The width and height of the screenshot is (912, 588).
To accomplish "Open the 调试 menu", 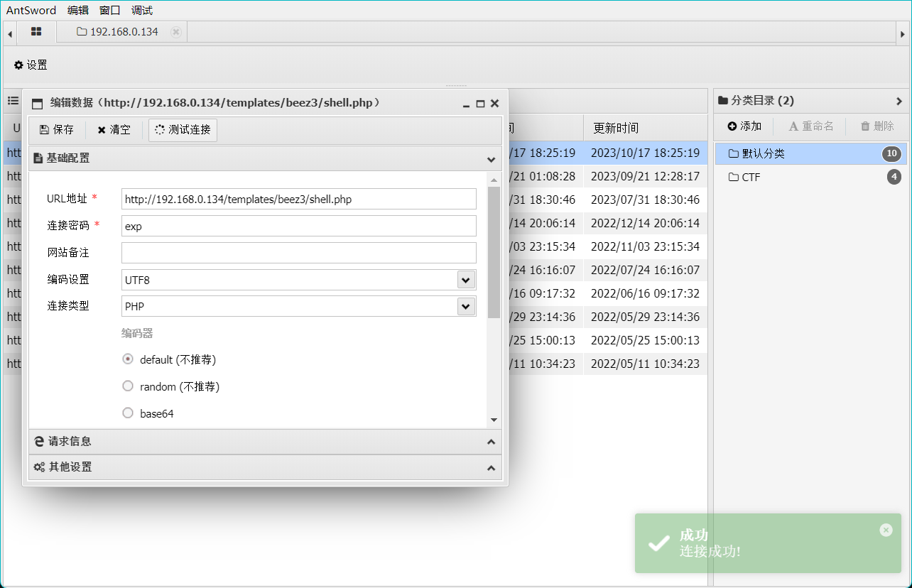I will point(142,10).
